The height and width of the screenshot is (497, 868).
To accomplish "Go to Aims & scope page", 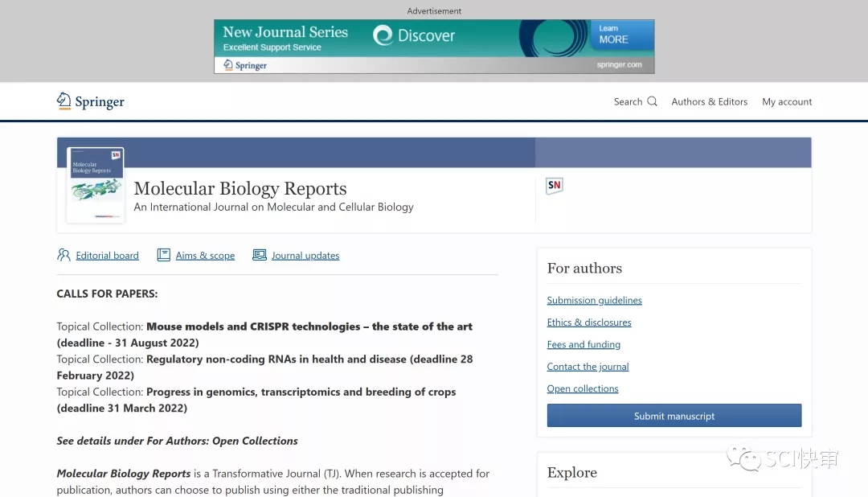I will tap(205, 256).
